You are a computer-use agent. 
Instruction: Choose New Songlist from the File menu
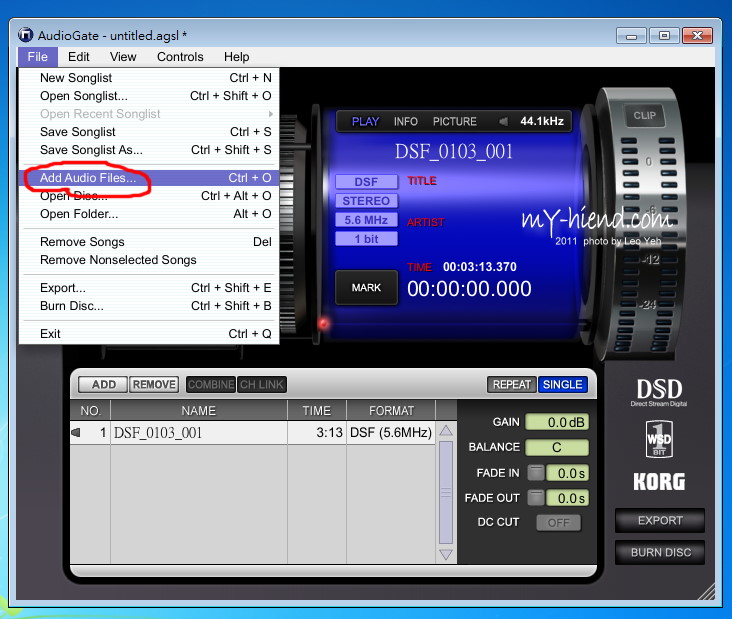149,78
